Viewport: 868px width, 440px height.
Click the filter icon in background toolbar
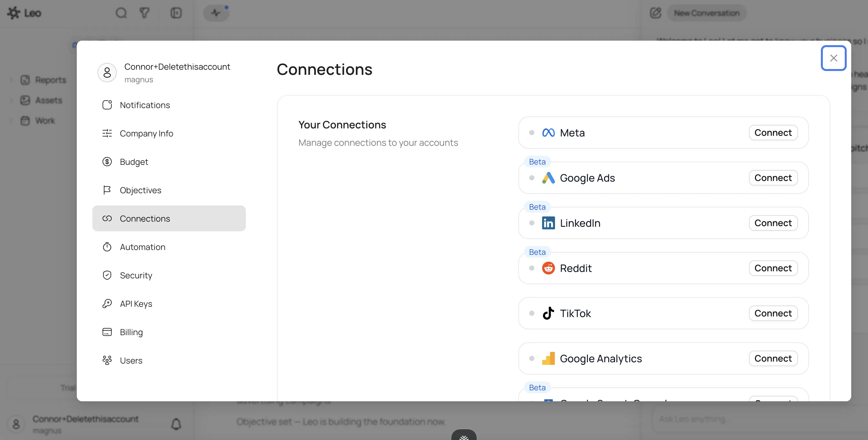(145, 13)
